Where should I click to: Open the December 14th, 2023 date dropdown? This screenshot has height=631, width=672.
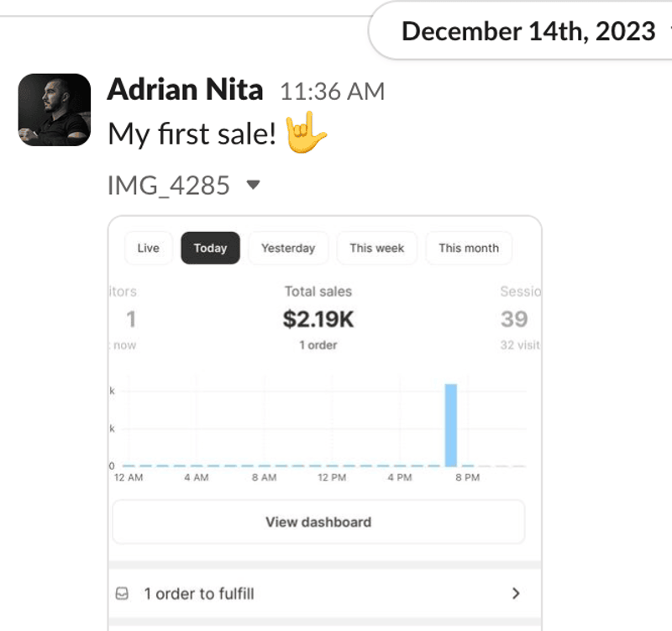click(x=528, y=31)
